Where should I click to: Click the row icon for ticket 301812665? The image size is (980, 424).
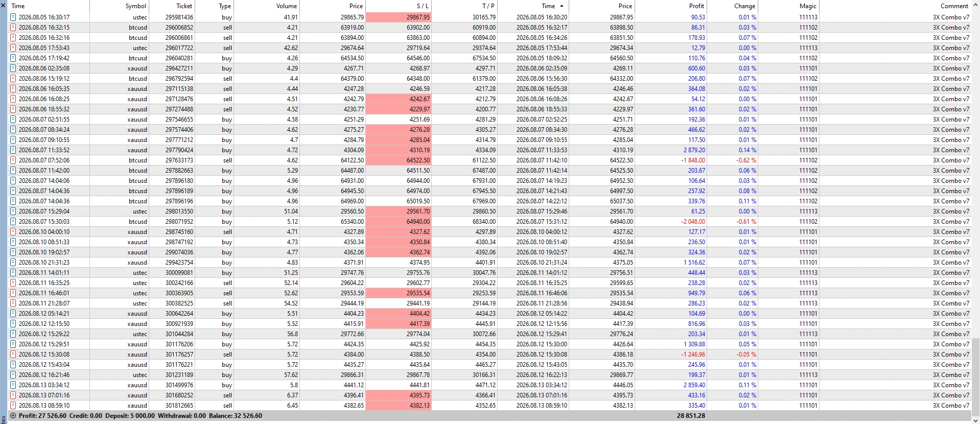(13, 406)
